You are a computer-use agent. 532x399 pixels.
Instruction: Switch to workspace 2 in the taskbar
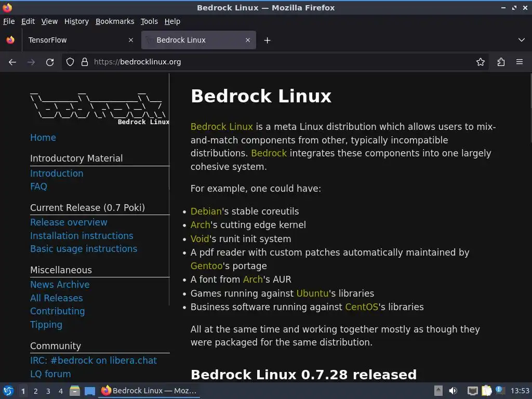tap(36, 391)
